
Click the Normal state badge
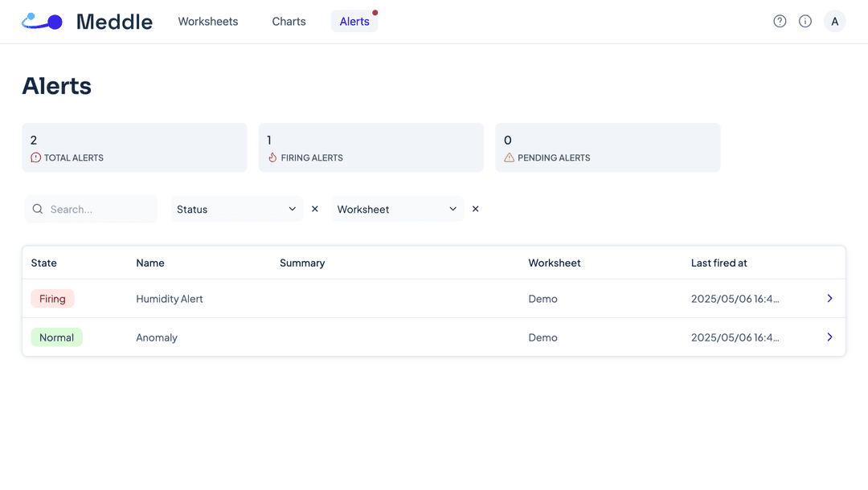click(x=56, y=337)
